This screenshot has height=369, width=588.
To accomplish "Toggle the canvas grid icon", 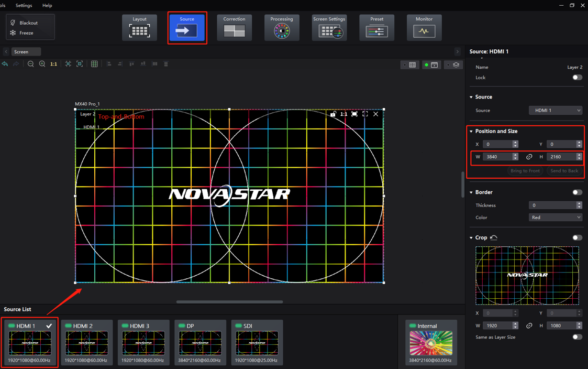I will pos(94,64).
